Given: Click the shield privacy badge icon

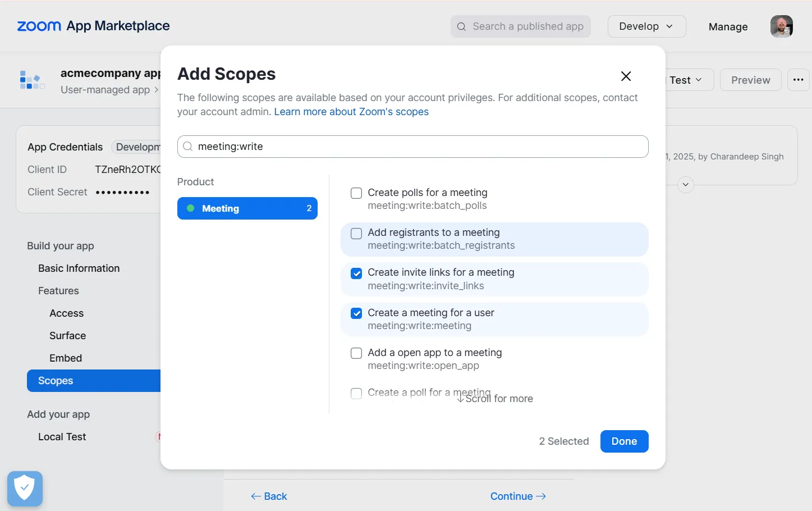Looking at the screenshot, I should [25, 488].
